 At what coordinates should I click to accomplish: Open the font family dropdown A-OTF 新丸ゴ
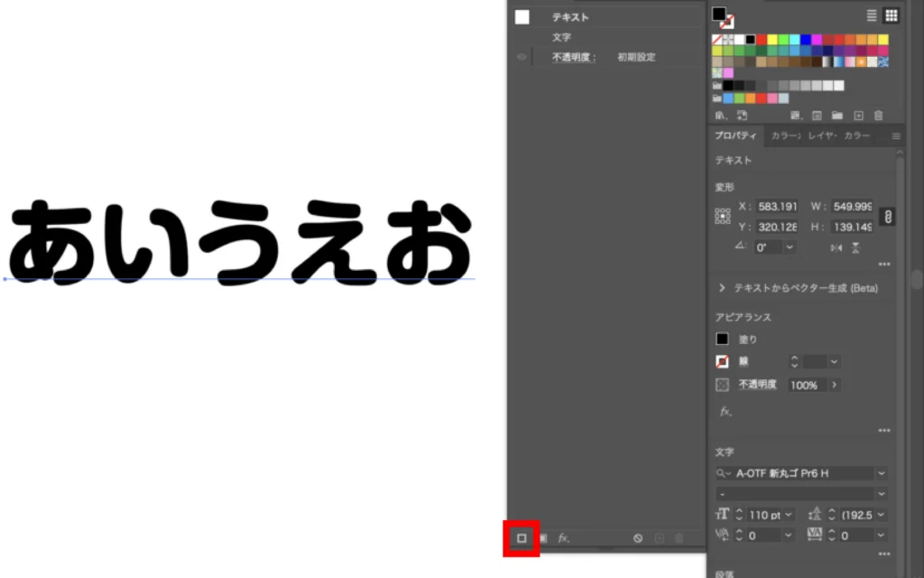click(881, 473)
